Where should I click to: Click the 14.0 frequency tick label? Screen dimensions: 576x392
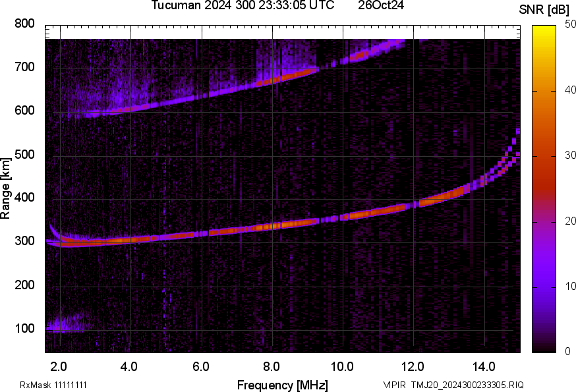[484, 366]
